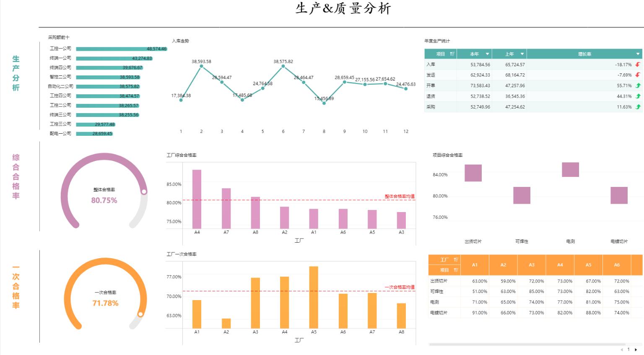644x355 pixels.
Task: Click the red decline arrow on 发运 row
Action: tap(637, 75)
